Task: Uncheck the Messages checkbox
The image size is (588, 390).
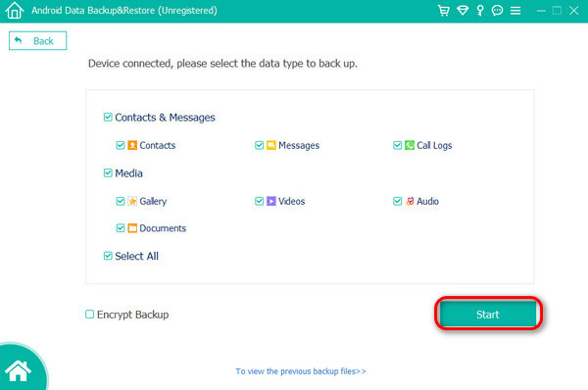Action: coord(259,145)
